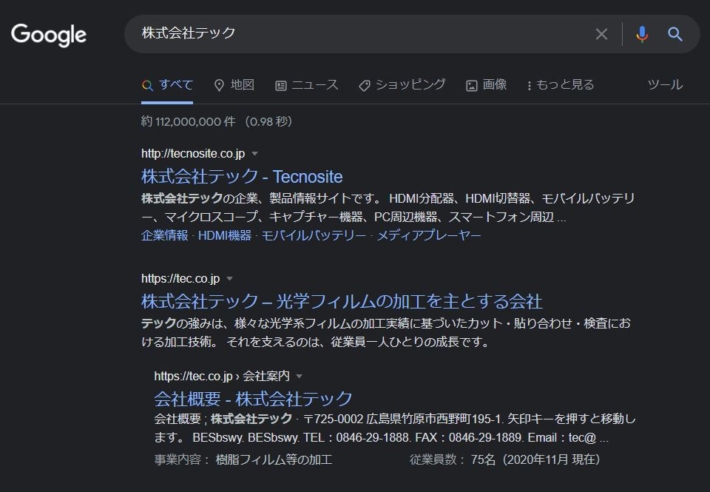
Task: Open the 企業情報 sitelink
Action: [164, 235]
